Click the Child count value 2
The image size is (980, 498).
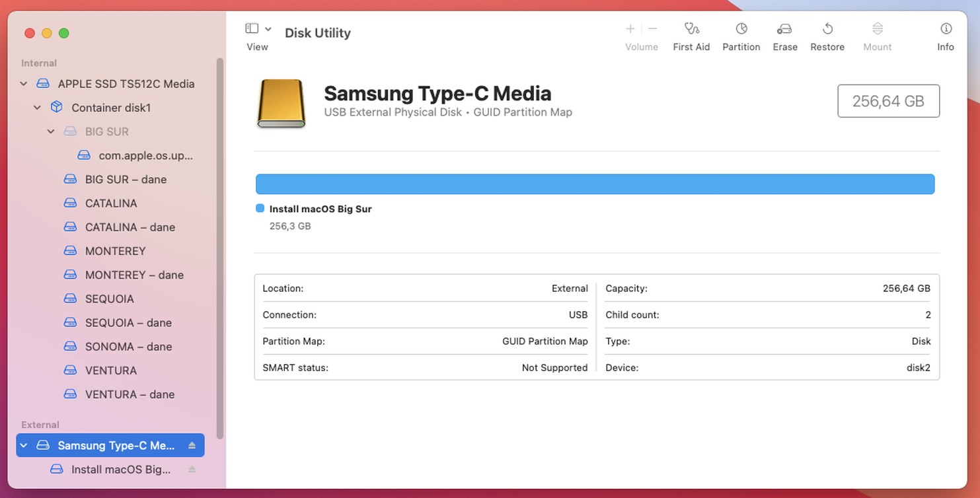point(928,315)
